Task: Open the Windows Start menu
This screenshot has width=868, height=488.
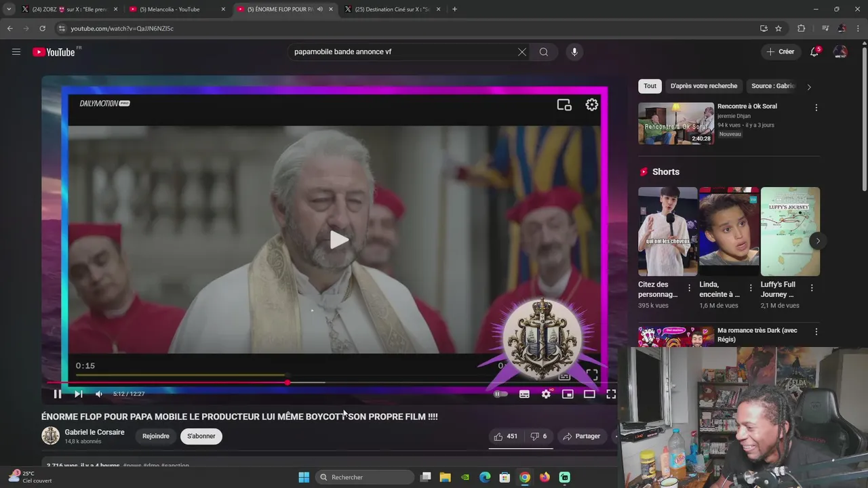Action: 304,477
